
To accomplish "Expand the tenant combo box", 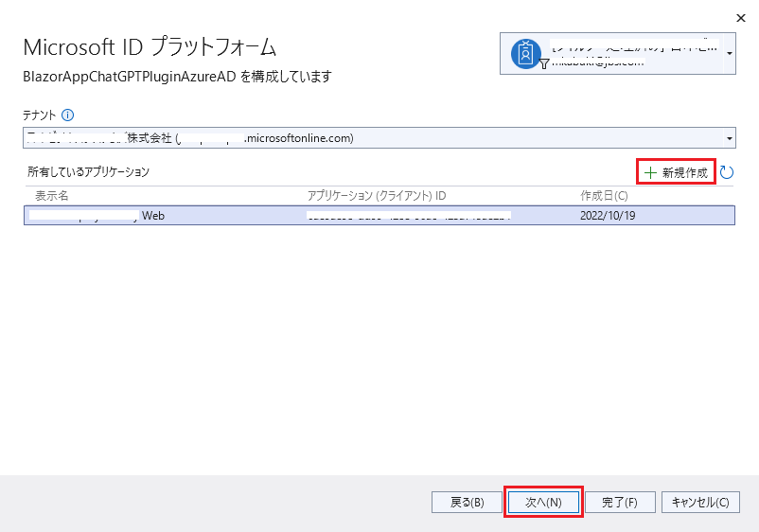I will tap(729, 138).
